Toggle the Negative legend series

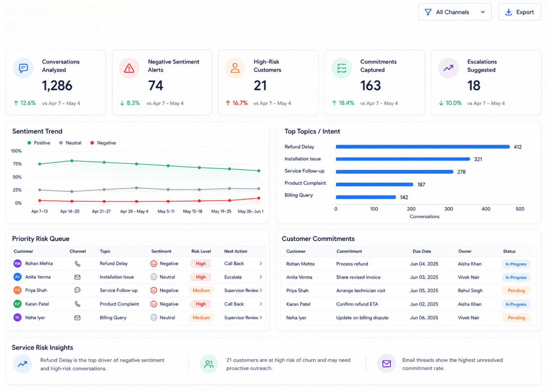point(103,143)
